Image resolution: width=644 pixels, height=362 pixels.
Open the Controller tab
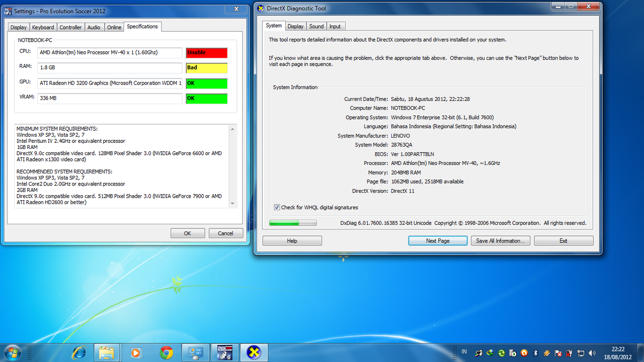click(70, 27)
